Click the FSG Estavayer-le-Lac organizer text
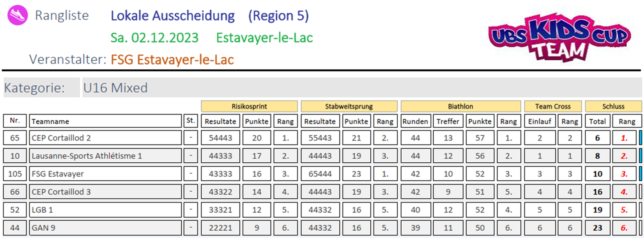Viewport: 644px width, 238px height. point(172,60)
